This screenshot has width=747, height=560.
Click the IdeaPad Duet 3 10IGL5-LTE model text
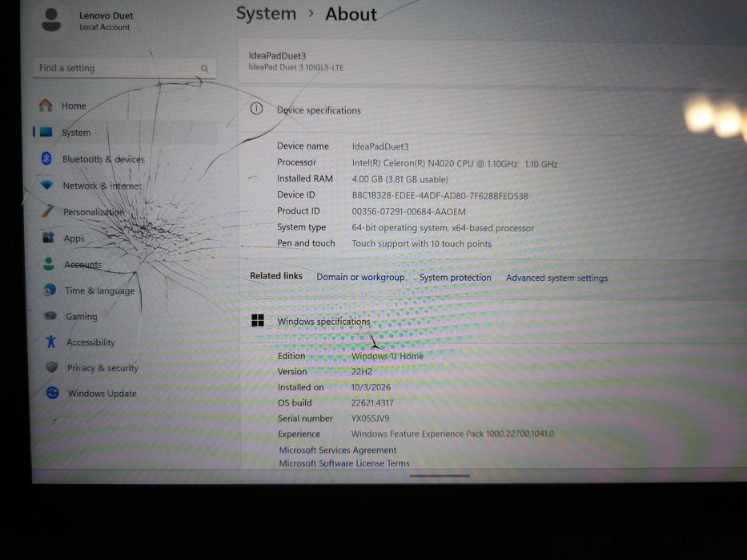(296, 67)
